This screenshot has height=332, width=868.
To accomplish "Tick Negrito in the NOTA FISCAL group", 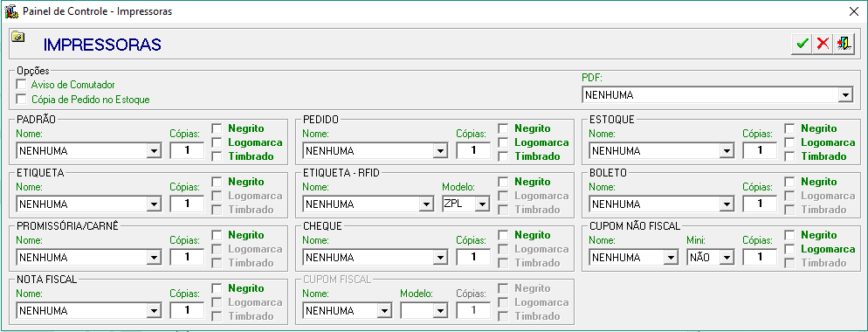I will pos(217,288).
